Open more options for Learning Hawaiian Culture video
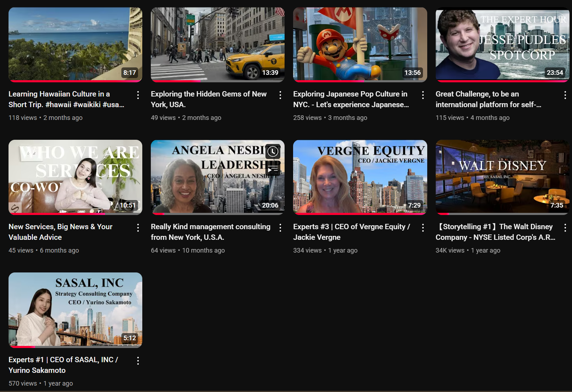 [x=138, y=95]
